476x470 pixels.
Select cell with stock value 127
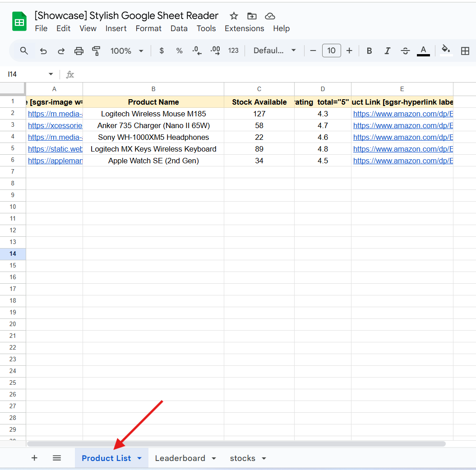click(259, 114)
